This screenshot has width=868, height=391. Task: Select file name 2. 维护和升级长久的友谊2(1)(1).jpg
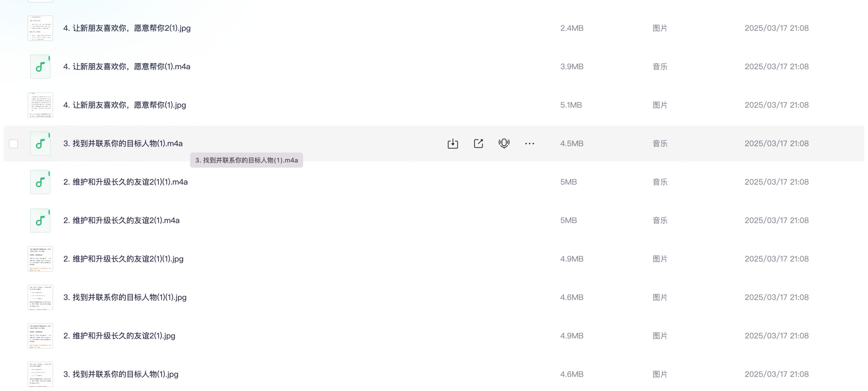point(123,259)
